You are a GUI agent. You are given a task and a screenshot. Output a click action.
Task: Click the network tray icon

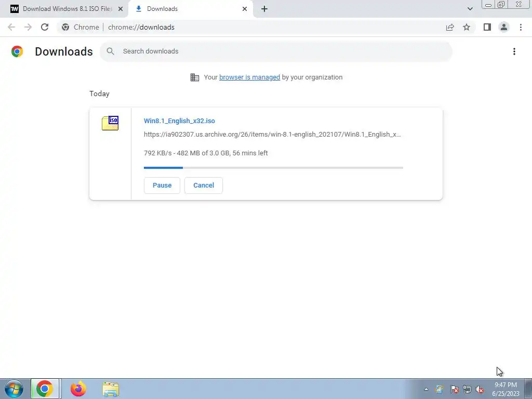pyautogui.click(x=467, y=389)
